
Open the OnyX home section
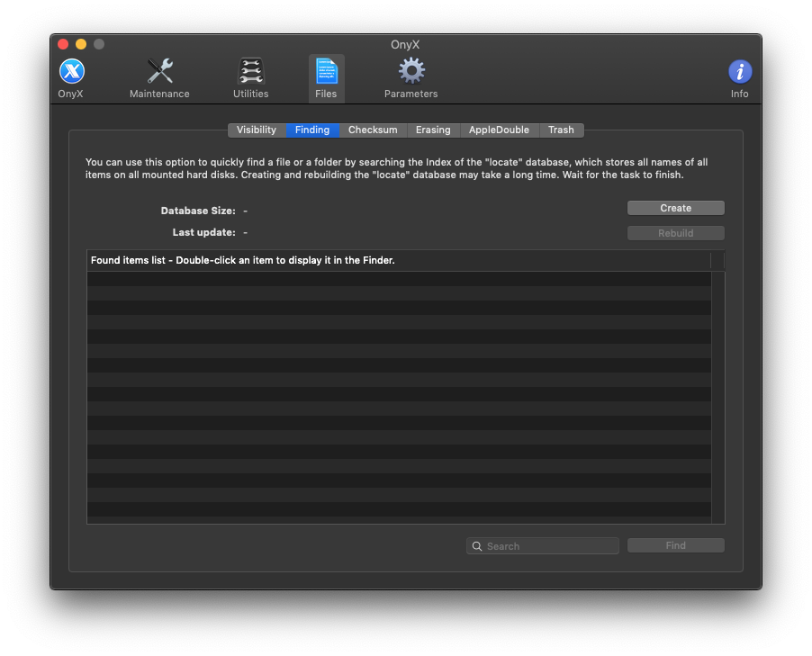[71, 77]
